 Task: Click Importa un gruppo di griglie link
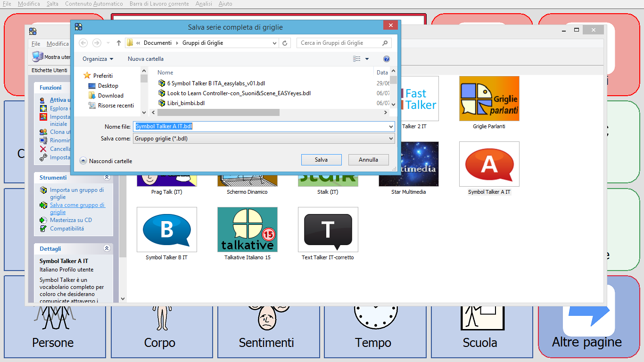coord(77,194)
